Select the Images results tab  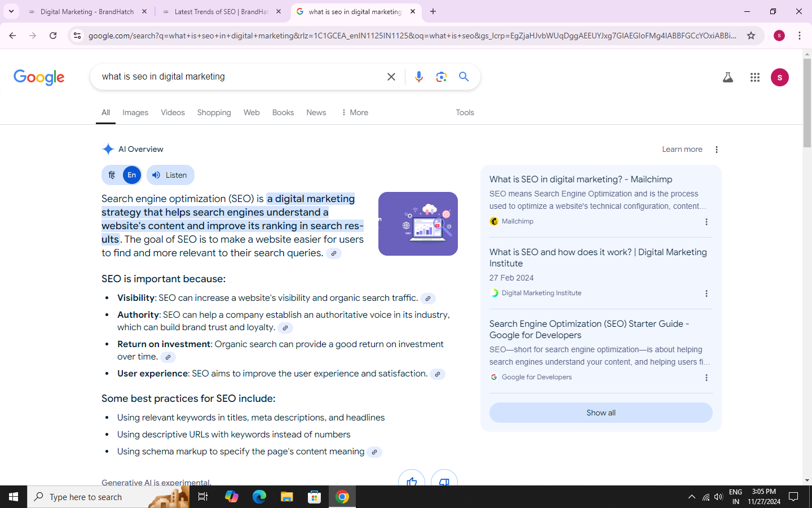pyautogui.click(x=135, y=112)
